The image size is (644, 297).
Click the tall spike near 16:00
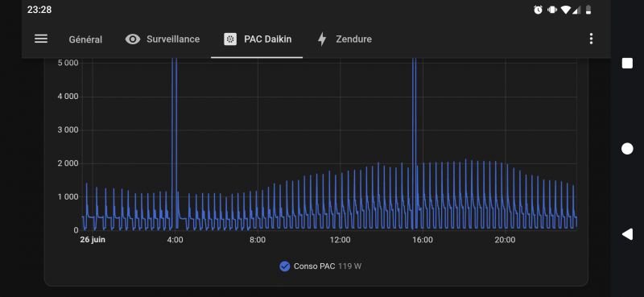click(414, 143)
